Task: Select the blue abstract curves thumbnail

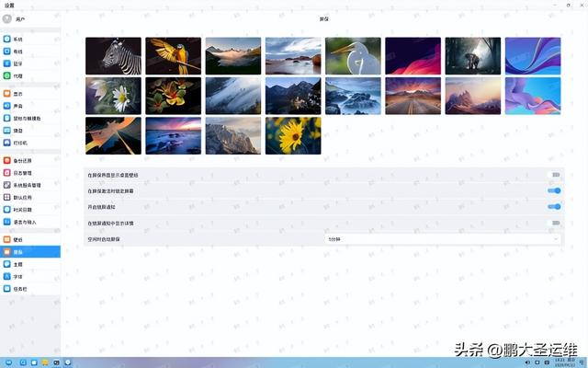Action: (533, 56)
